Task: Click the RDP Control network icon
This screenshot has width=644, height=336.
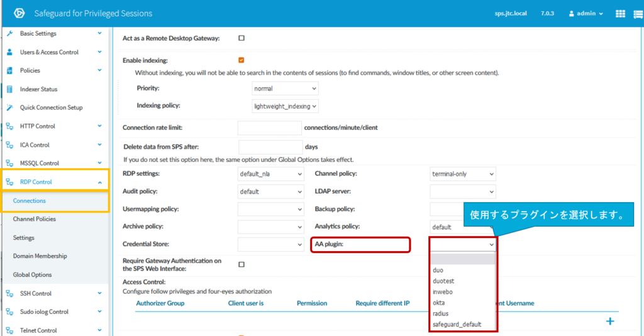Action: pos(10,182)
